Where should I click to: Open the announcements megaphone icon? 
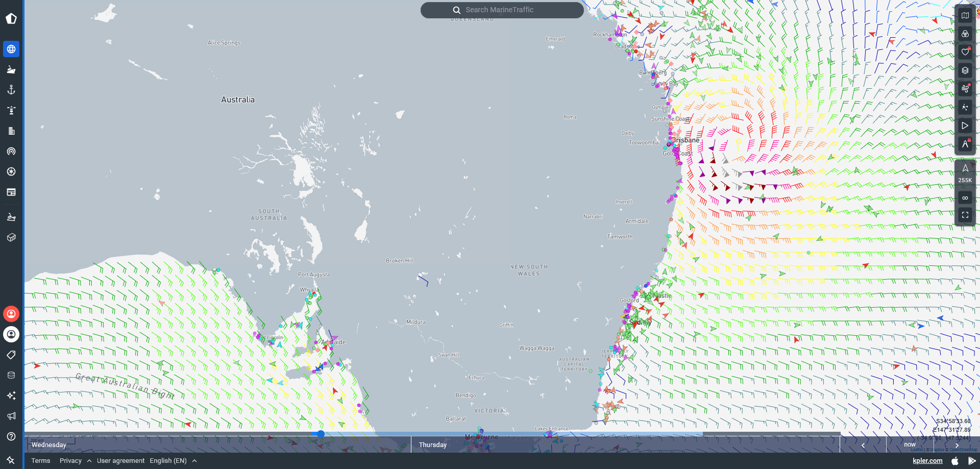pos(11,416)
